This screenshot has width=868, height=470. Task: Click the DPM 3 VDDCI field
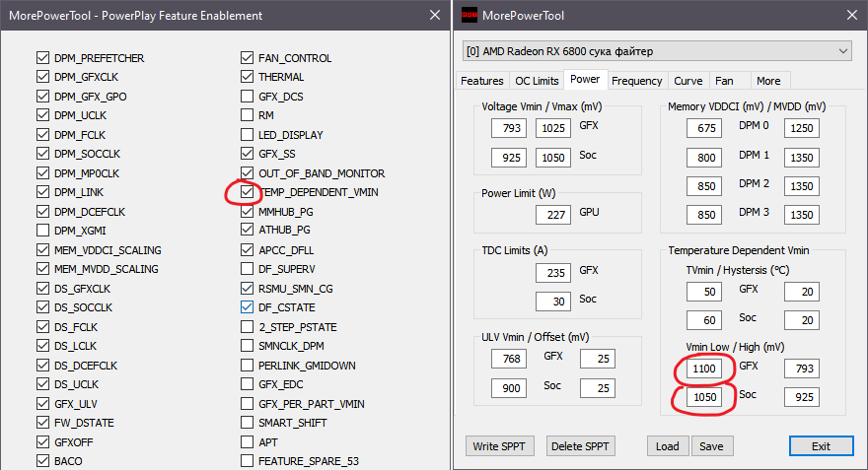704,215
